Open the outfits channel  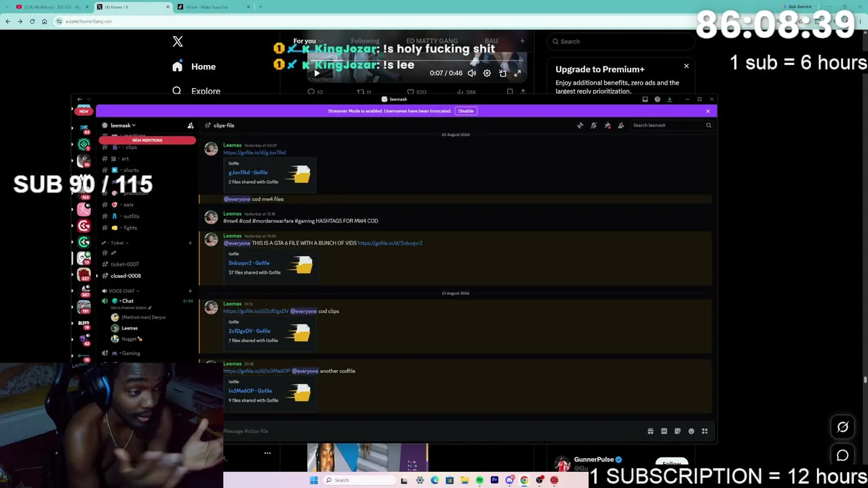pos(146,216)
